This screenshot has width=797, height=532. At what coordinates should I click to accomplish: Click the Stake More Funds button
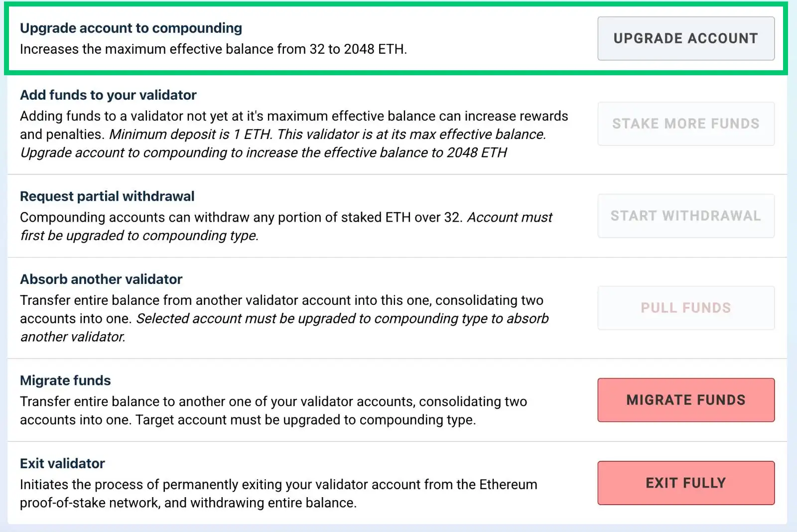686,124
